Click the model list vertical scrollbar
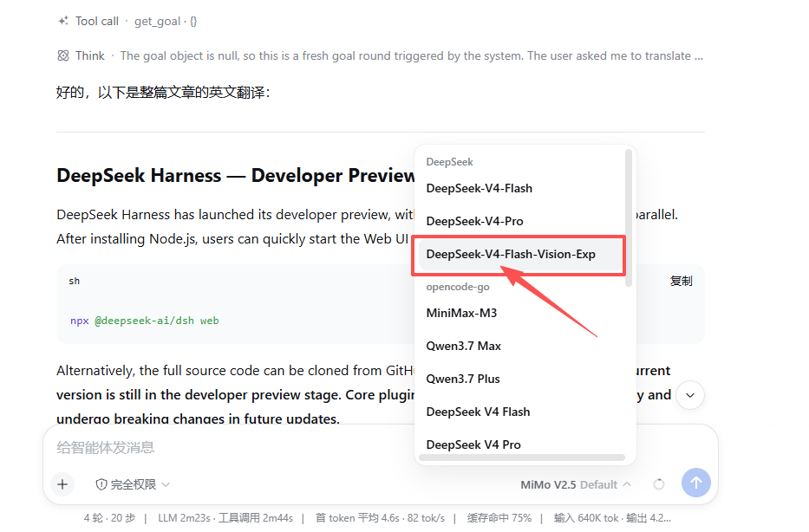The image size is (809, 532). click(628, 217)
